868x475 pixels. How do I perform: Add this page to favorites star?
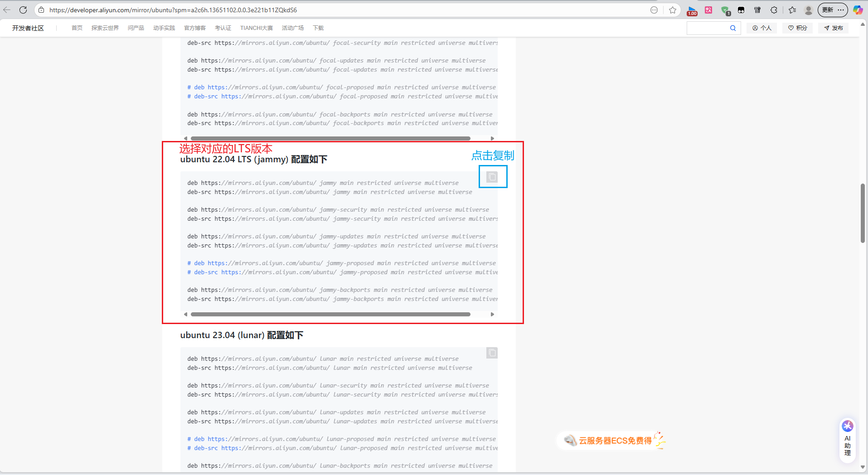click(673, 10)
